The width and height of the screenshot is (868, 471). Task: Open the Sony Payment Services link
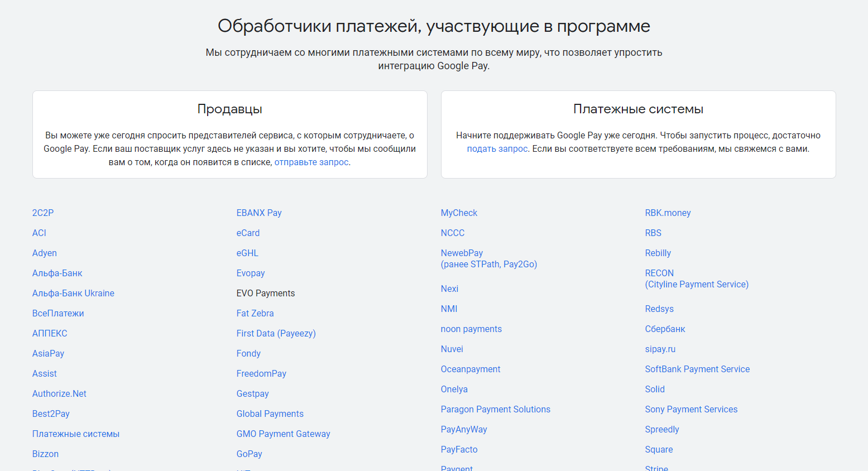[x=691, y=410]
